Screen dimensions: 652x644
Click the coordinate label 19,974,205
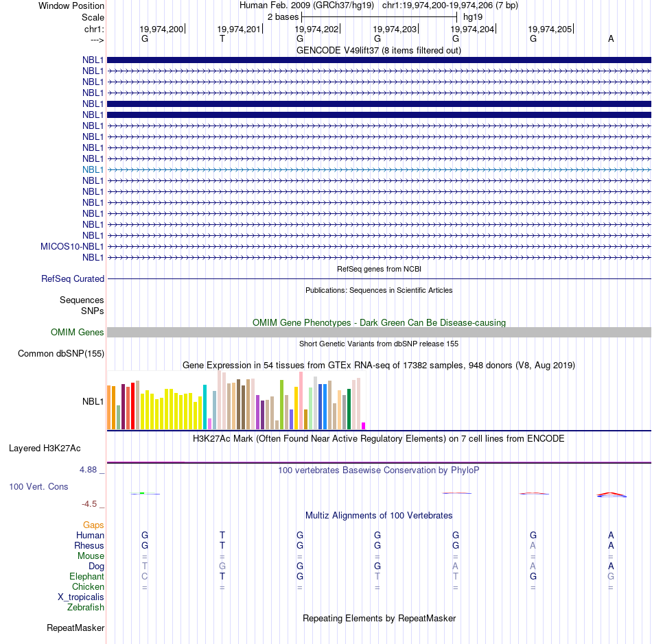click(550, 29)
